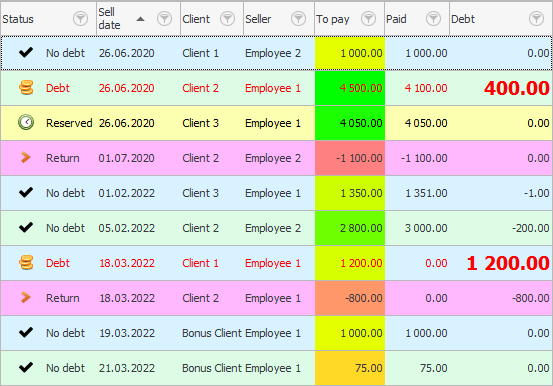The image size is (553, 386).
Task: Click Employee 2 in 05.02.2022 row
Action: point(273,228)
